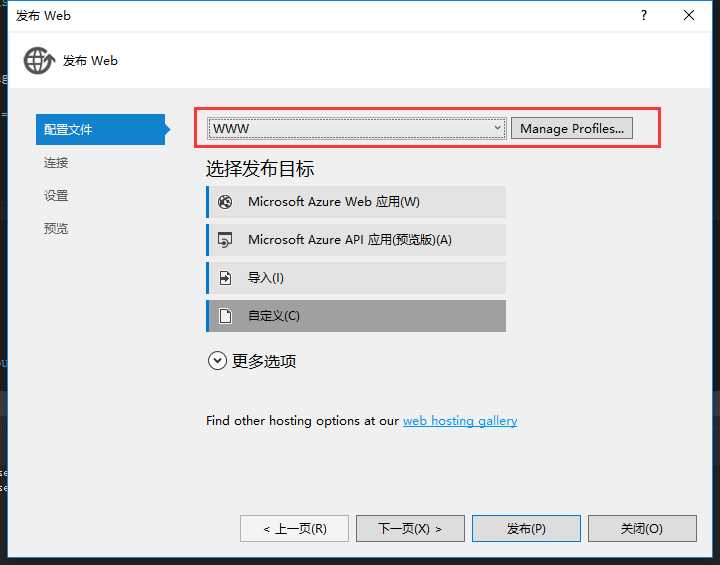720x565 pixels.
Task: Choose Microsoft Azure Web 应用(W) target
Action: [x=356, y=202]
